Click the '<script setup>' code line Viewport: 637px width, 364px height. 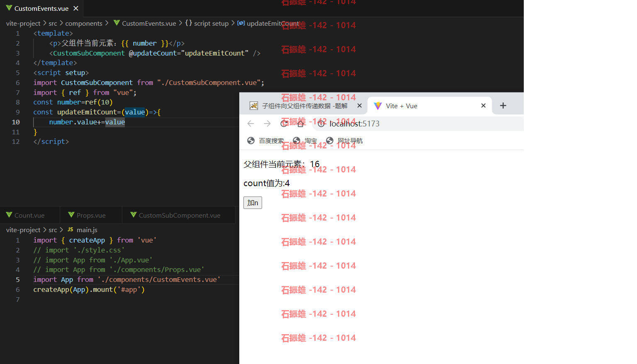pyautogui.click(x=61, y=73)
